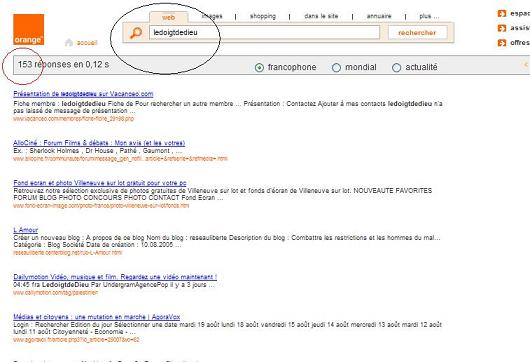The width and height of the screenshot is (530, 362).
Task: Click the allocine.fr URL text
Action: pyautogui.click(x=120, y=159)
